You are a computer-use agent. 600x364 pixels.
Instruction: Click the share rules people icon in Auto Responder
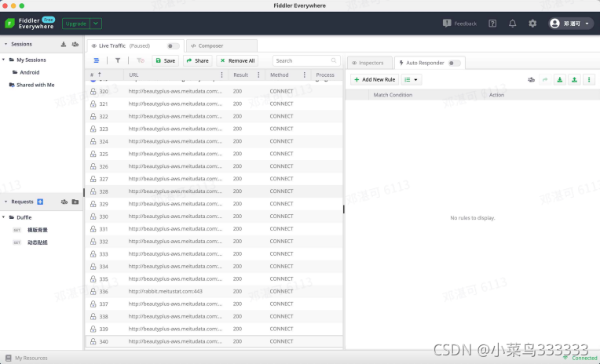click(531, 79)
